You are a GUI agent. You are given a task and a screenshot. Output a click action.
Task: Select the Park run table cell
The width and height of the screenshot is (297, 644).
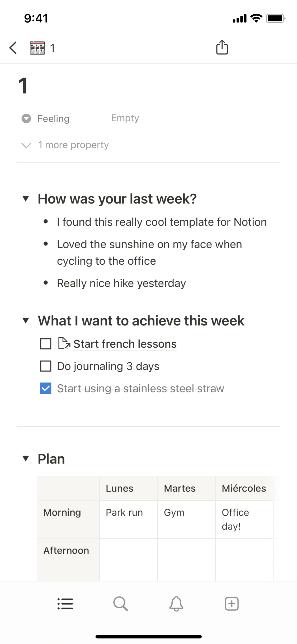click(128, 519)
